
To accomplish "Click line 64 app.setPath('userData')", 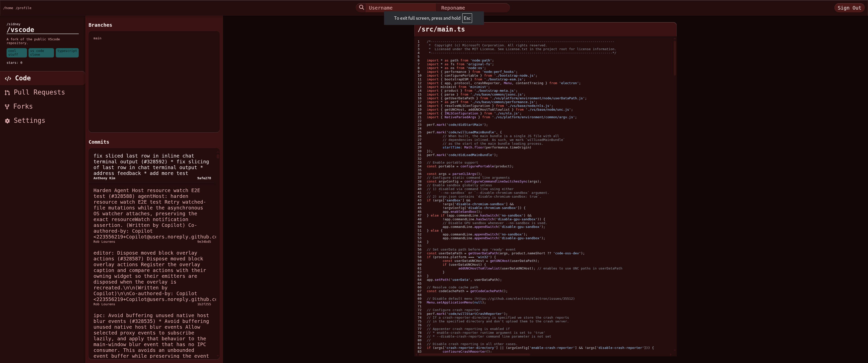I will coord(464,280).
